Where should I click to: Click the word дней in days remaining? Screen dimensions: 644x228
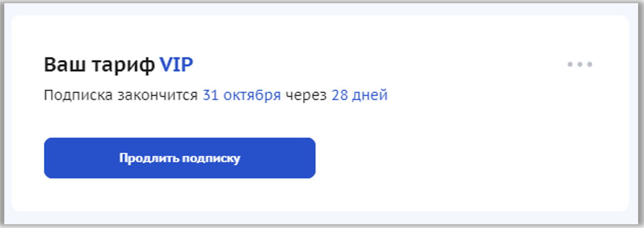[x=369, y=96]
